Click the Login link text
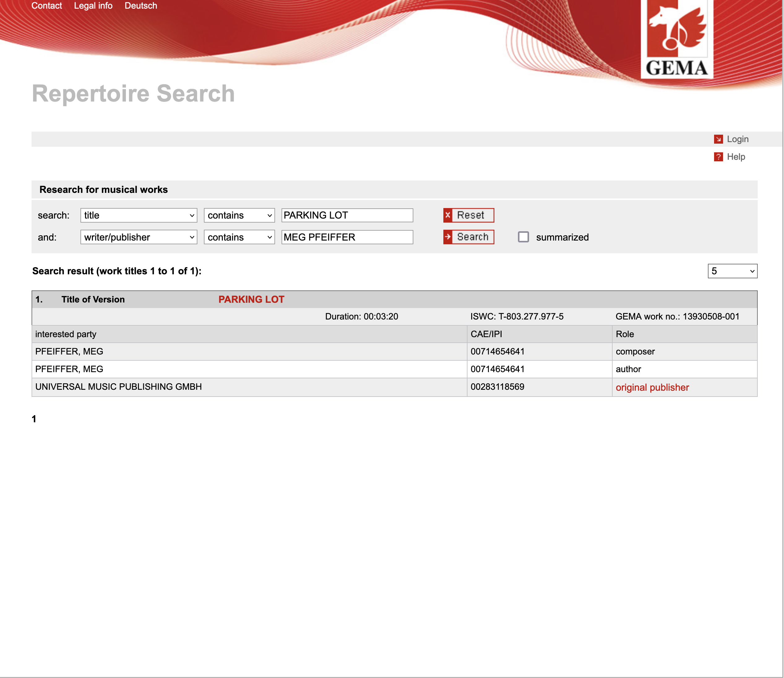Viewport: 784px width, 678px height. 738,139
